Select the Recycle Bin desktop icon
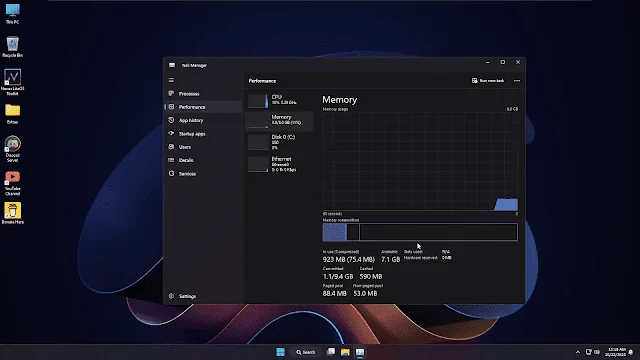This screenshot has height=360, width=640. coord(12,47)
